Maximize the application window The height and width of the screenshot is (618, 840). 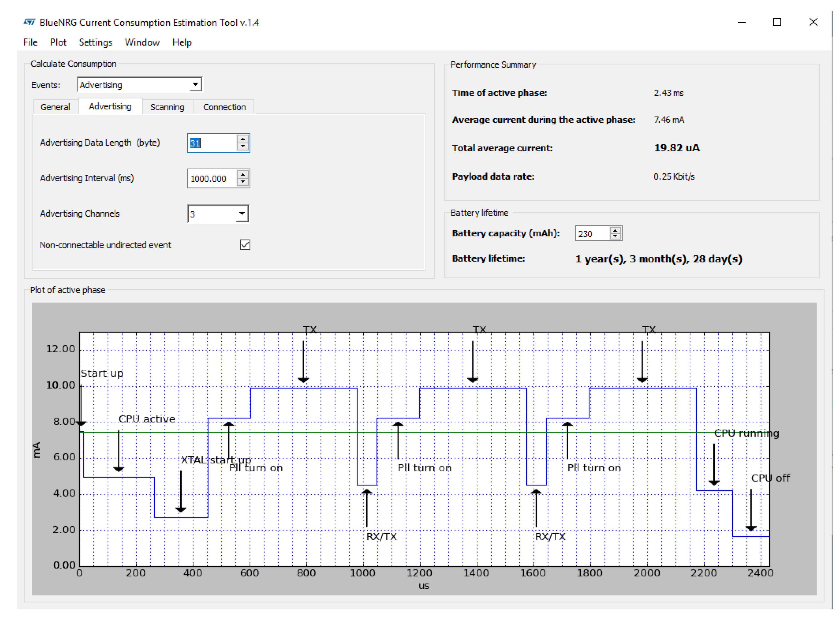(x=777, y=22)
